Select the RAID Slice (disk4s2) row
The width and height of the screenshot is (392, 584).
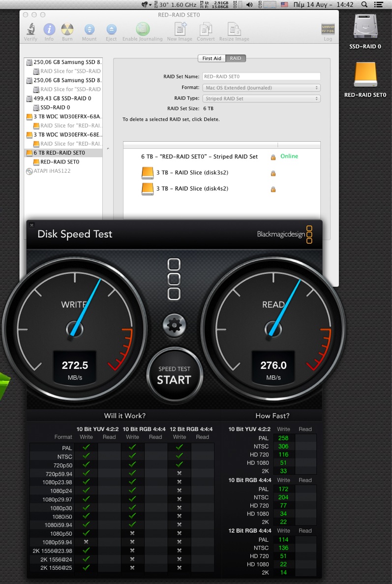[222, 189]
